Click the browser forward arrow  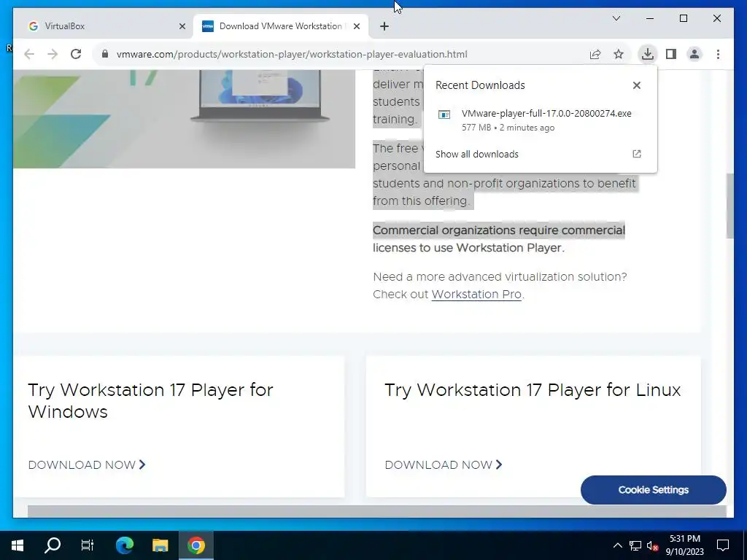[53, 54]
